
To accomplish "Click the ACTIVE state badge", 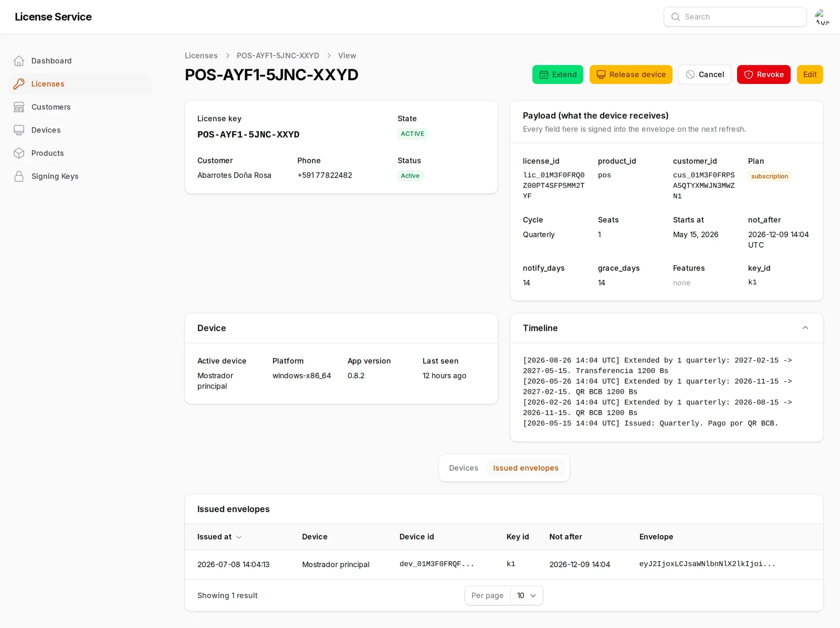I will (x=412, y=134).
